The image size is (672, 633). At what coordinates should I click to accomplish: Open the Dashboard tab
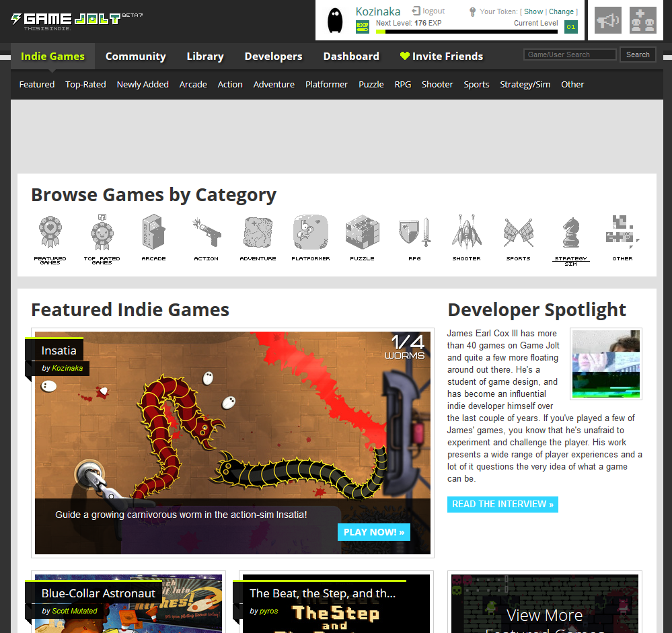[x=351, y=56]
